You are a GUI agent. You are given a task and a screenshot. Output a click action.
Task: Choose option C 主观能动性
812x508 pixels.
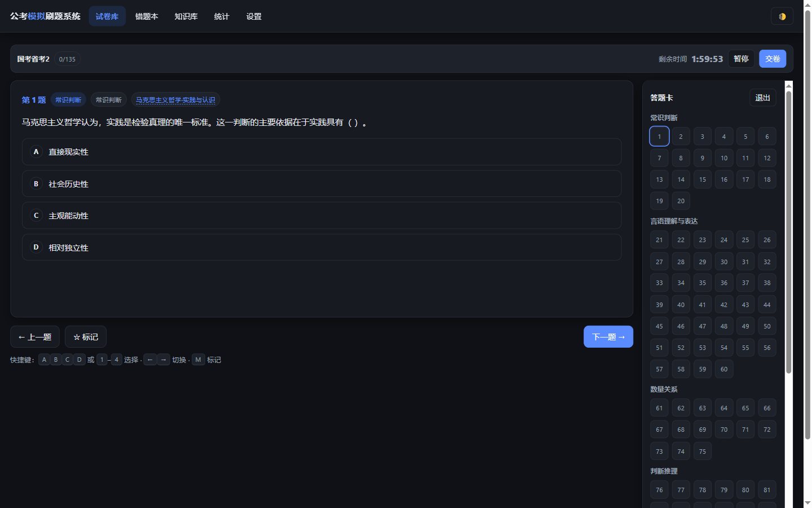click(x=321, y=216)
